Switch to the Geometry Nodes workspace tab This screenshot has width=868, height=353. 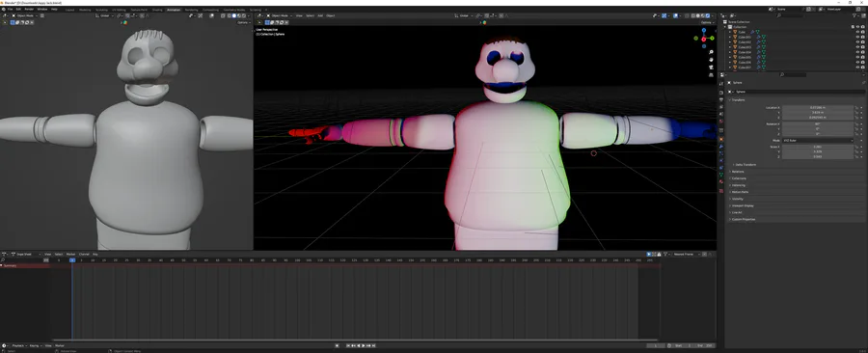click(234, 10)
